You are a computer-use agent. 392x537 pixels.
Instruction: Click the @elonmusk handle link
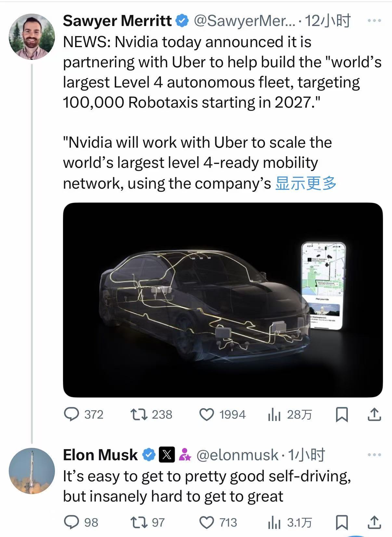point(238,455)
